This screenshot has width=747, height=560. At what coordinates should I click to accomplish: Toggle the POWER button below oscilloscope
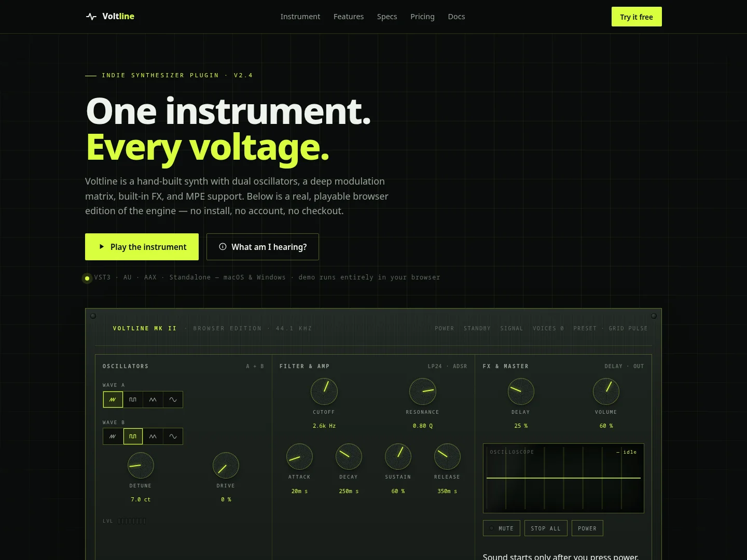click(x=587, y=528)
